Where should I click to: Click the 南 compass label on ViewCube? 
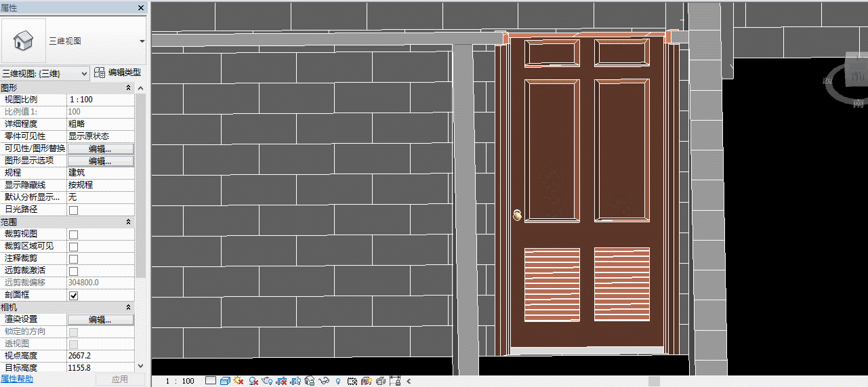tap(859, 104)
